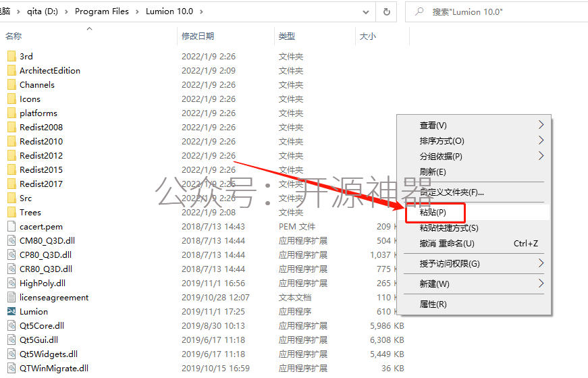Choose 自定义文件夹(F)... in context menu

[474, 192]
